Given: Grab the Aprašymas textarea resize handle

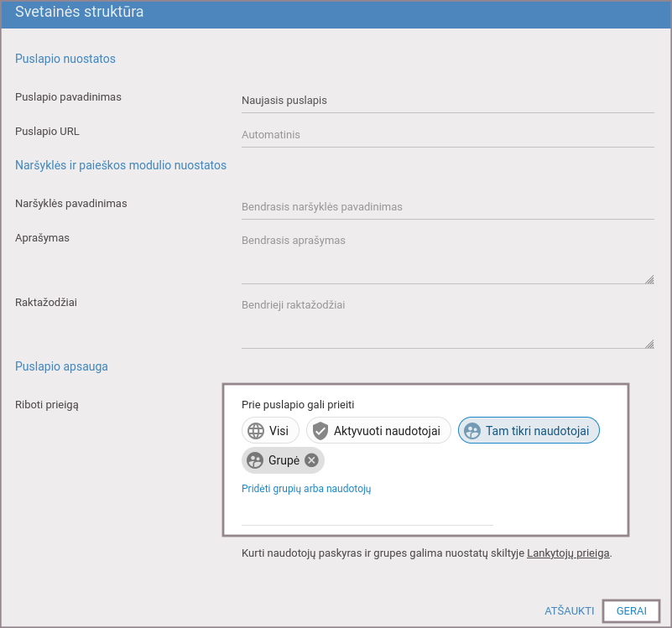Looking at the screenshot, I should coord(649,280).
